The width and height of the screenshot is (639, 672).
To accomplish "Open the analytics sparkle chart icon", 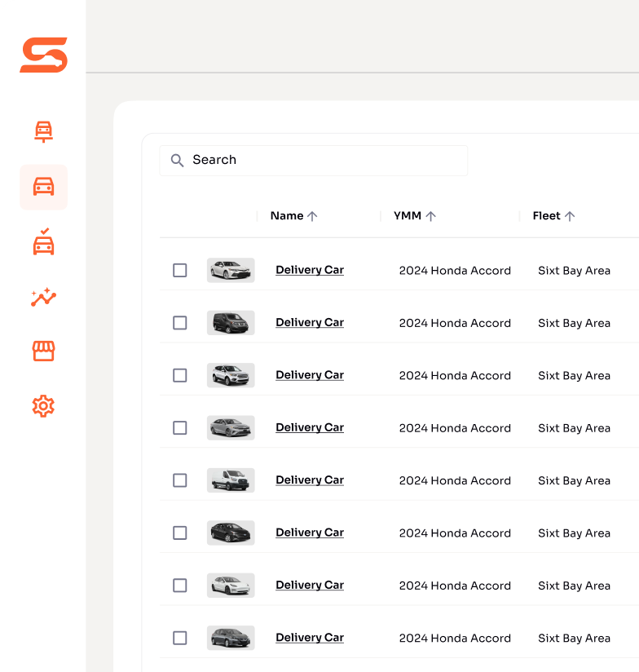I will tap(44, 297).
